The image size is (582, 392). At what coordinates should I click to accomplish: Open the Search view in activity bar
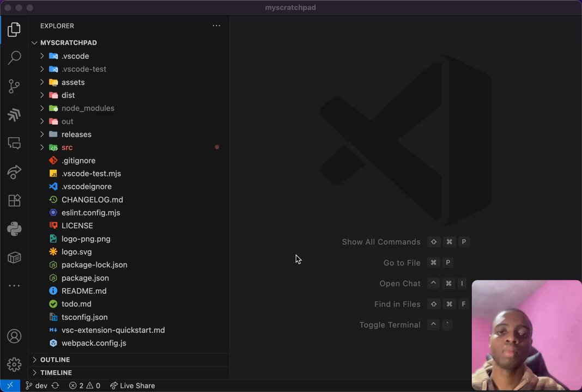14,58
